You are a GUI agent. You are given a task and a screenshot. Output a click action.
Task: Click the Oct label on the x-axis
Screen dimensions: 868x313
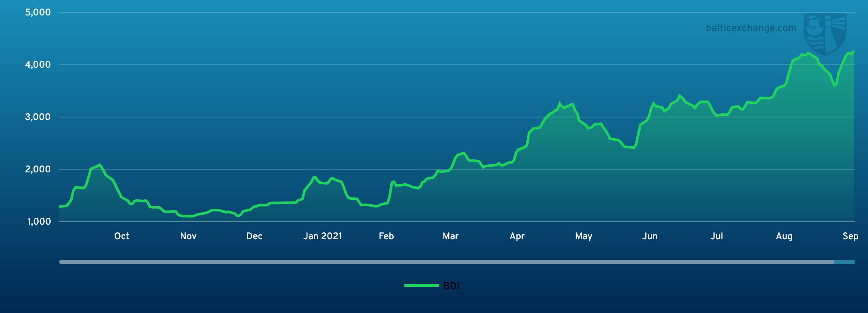(x=121, y=236)
